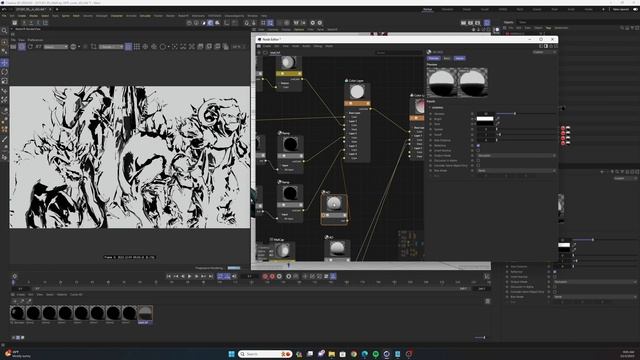Enable Occlusion in Alpha in Node Editor
Viewport: 640px width, 360px height.
(x=478, y=160)
